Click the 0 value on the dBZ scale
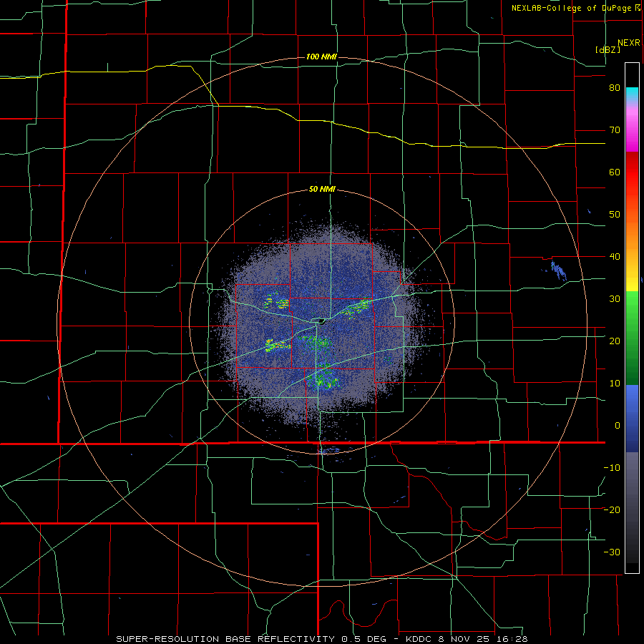Image resolution: width=644 pixels, height=644 pixels. [618, 426]
